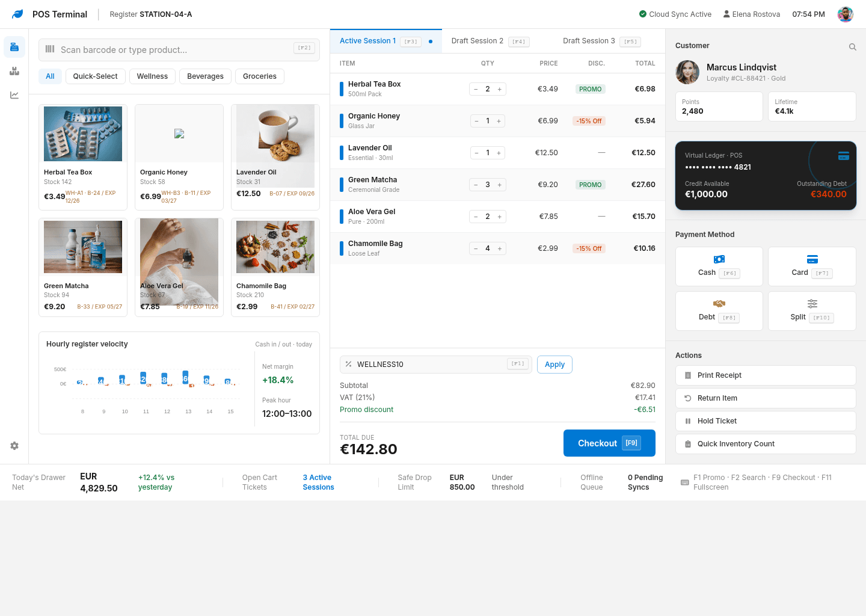This screenshot has height=616, width=866.
Task: Click the barcode icon in search bar
Action: point(50,49)
